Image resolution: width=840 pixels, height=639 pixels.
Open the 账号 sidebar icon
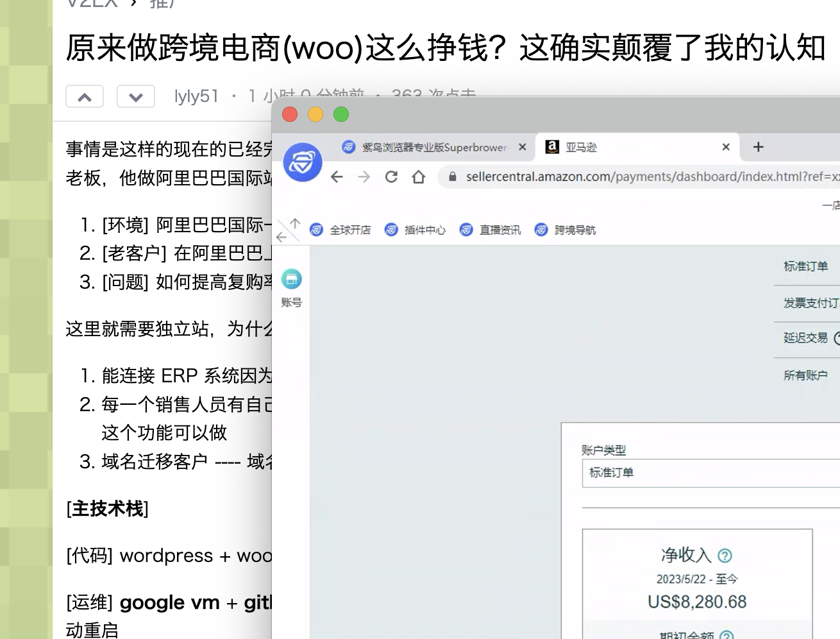pyautogui.click(x=291, y=280)
